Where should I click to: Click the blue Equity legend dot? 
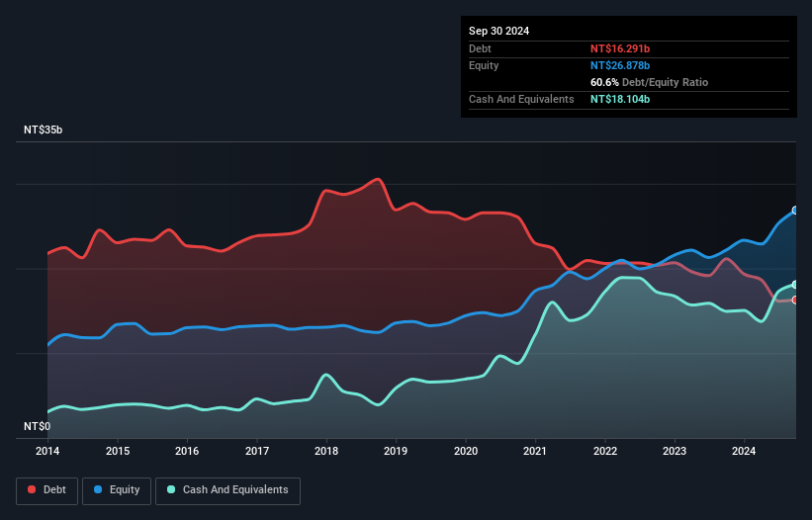pyautogui.click(x=98, y=489)
